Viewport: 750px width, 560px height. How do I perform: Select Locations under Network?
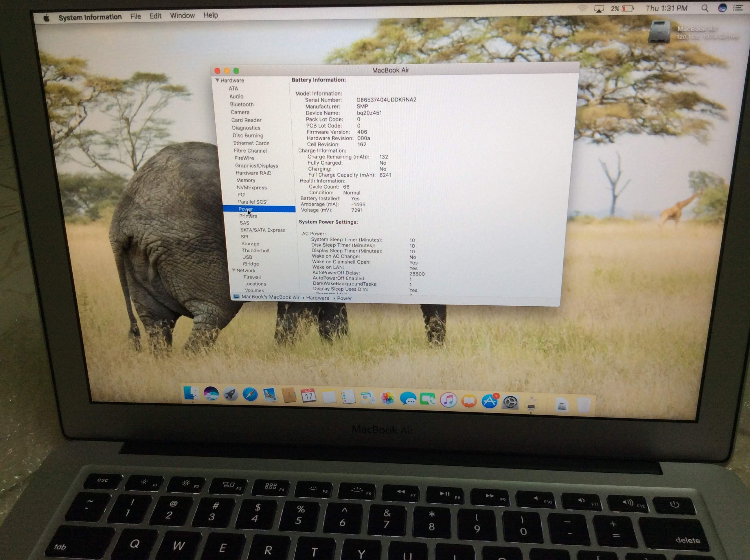coord(255,284)
